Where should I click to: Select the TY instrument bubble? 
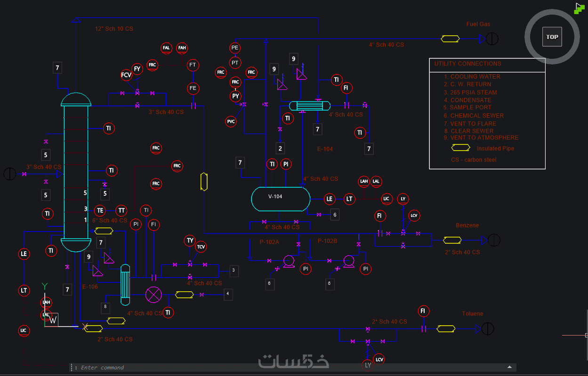190,240
